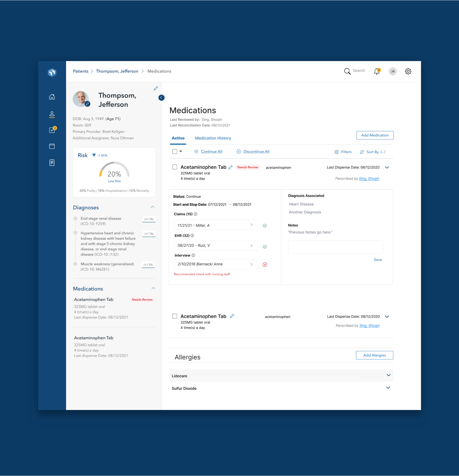Open the JA user avatar
The height and width of the screenshot is (476, 459).
point(392,71)
